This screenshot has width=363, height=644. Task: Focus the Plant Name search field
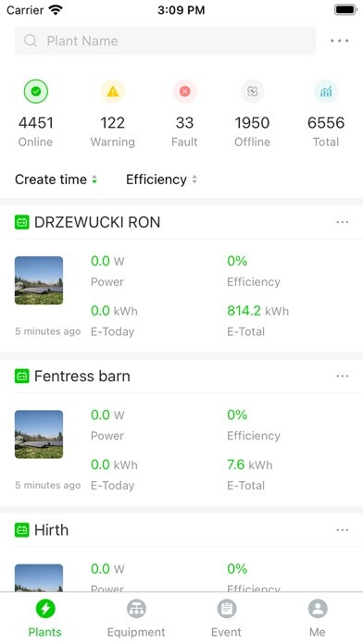[166, 41]
